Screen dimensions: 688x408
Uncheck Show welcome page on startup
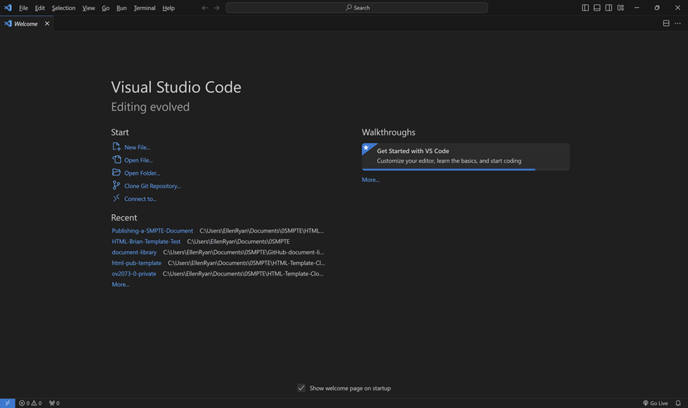[x=301, y=388]
